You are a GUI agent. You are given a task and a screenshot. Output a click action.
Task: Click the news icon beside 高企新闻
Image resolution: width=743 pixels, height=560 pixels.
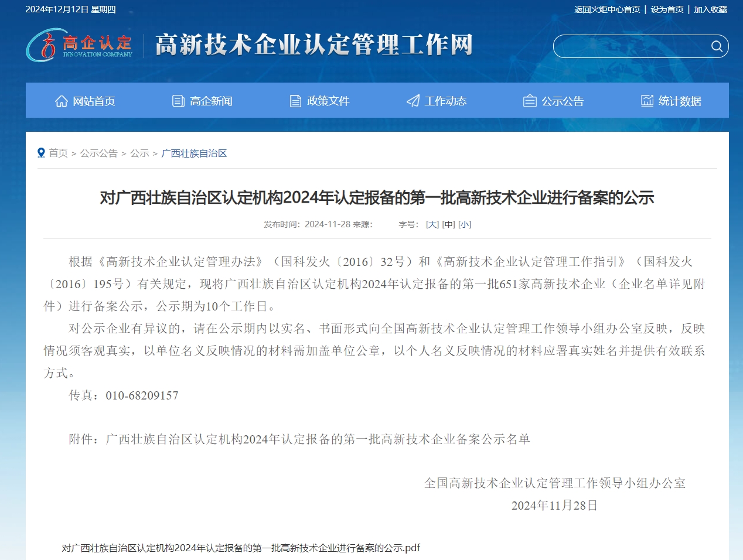pos(178,101)
